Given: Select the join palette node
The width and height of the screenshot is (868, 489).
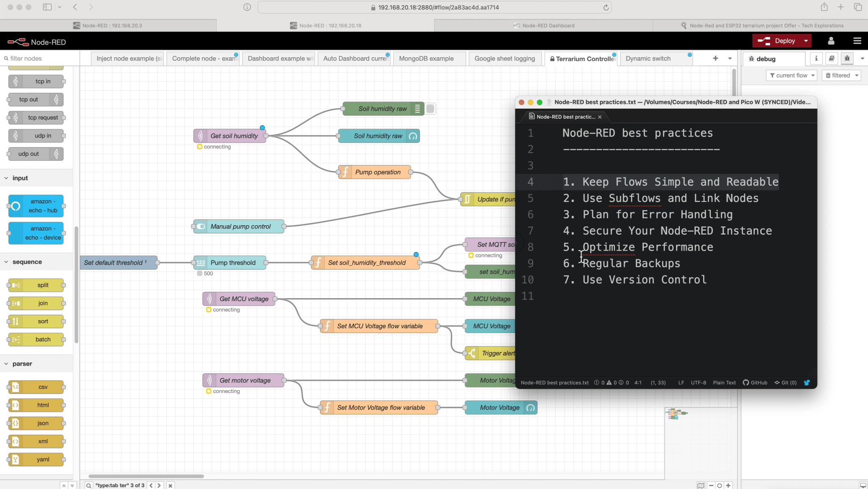Looking at the screenshot, I should 36,303.
